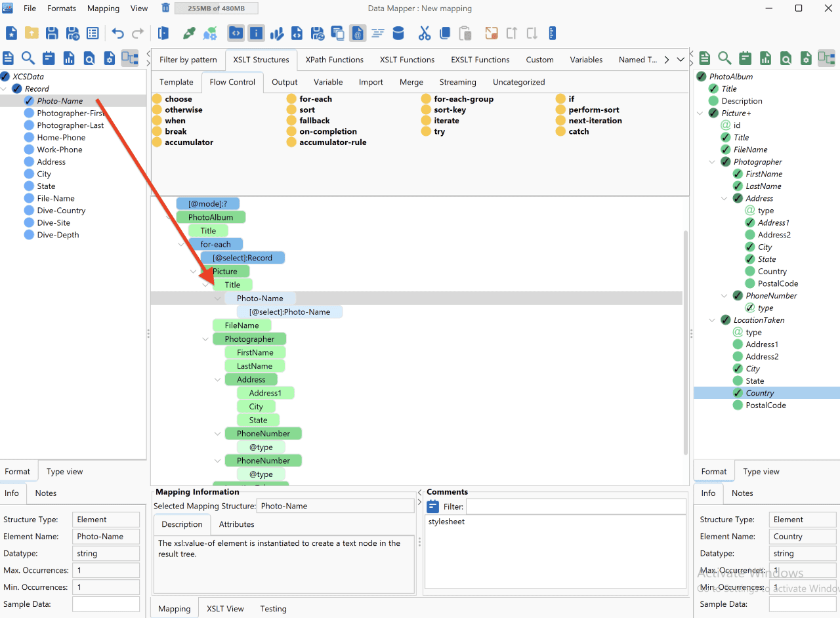Undo the last mapping action
Screen dimensions: 840x618
click(117, 33)
